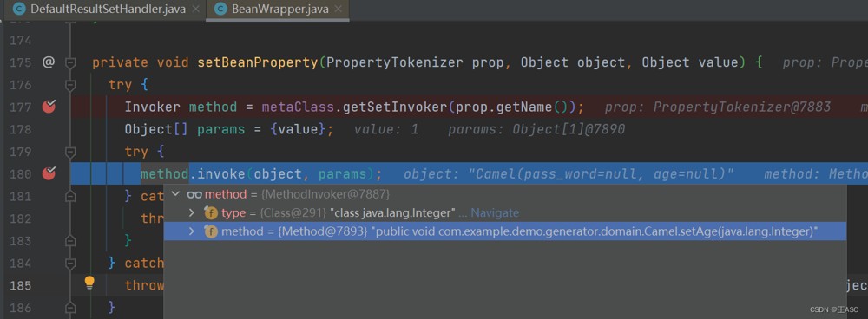Switch to the DefaultResultSetHandler.java tab

coord(108,9)
